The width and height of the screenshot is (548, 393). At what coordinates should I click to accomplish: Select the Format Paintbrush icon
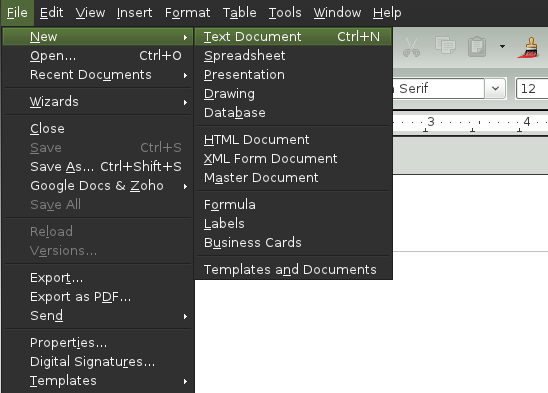tap(528, 48)
